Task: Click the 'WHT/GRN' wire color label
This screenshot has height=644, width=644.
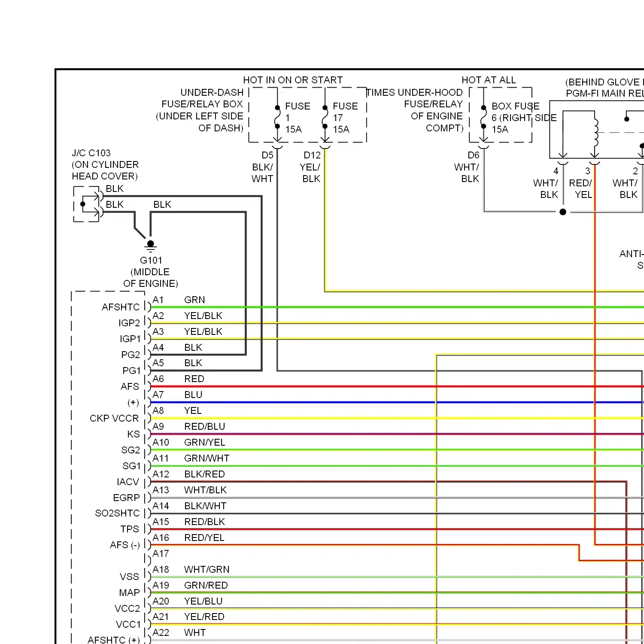Action: coord(207,569)
